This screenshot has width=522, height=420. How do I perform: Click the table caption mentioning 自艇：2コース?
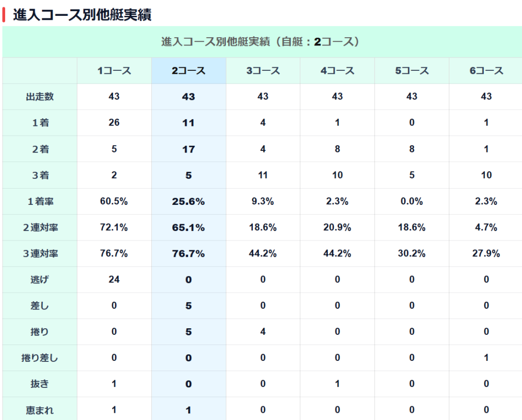click(261, 42)
